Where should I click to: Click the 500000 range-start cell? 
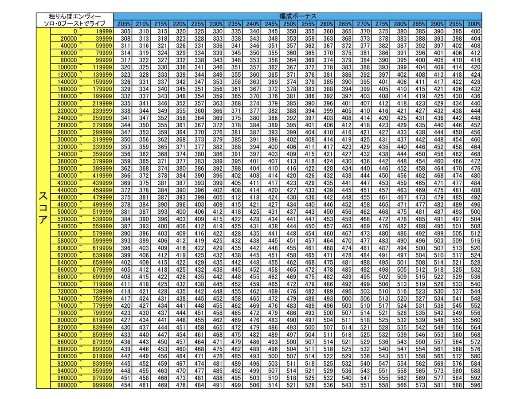click(66, 211)
